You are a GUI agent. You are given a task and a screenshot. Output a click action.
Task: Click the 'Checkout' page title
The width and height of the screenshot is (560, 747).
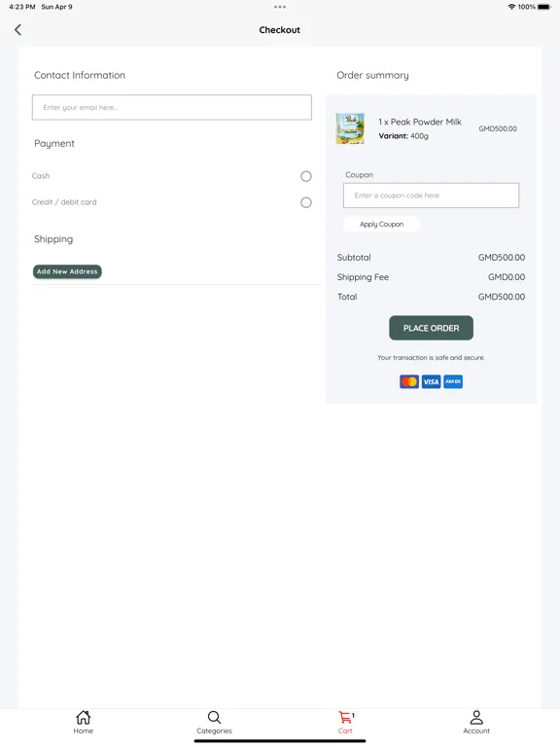280,30
